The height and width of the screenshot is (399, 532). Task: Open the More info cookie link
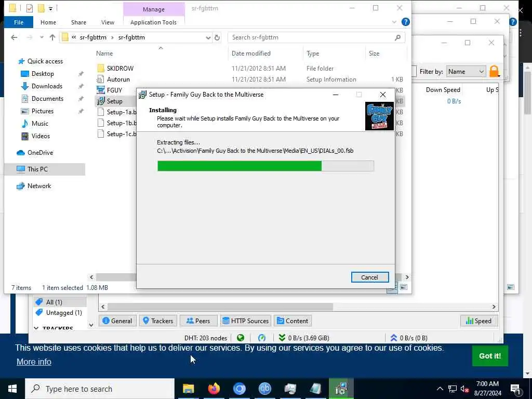point(34,362)
